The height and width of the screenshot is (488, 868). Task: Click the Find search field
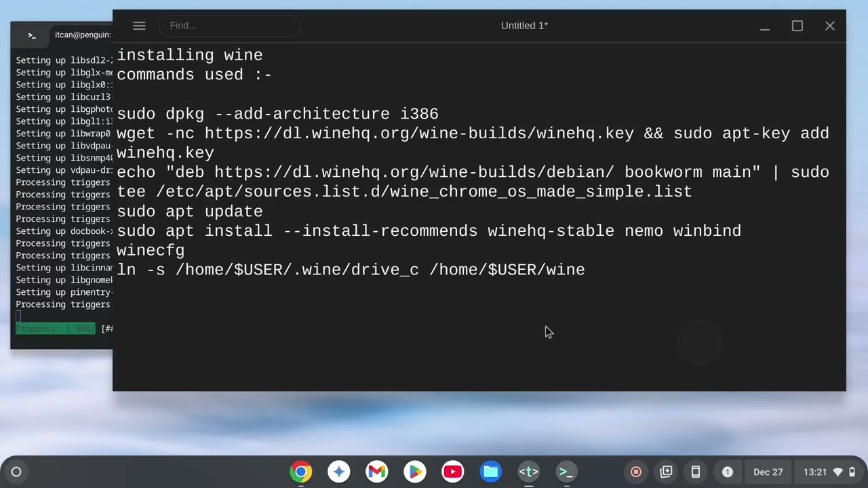point(229,26)
